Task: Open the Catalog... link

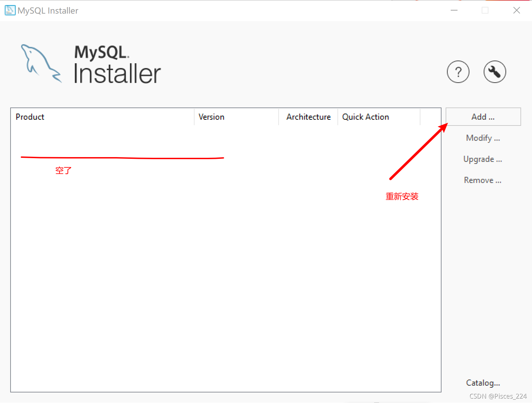Action: coord(483,383)
